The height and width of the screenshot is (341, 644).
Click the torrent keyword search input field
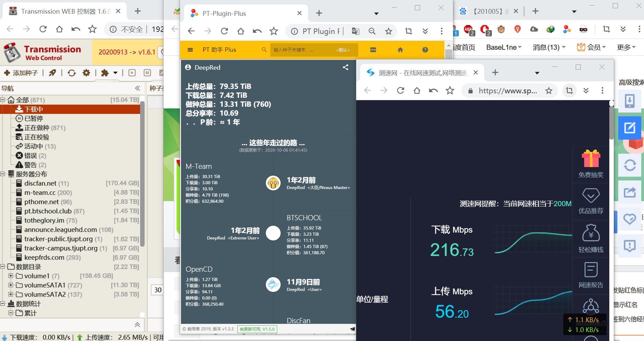click(314, 50)
